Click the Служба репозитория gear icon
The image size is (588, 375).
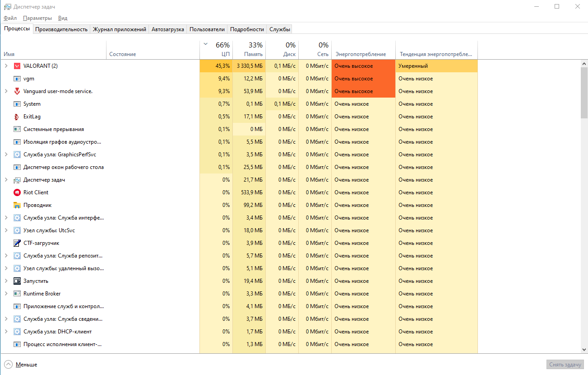(17, 256)
